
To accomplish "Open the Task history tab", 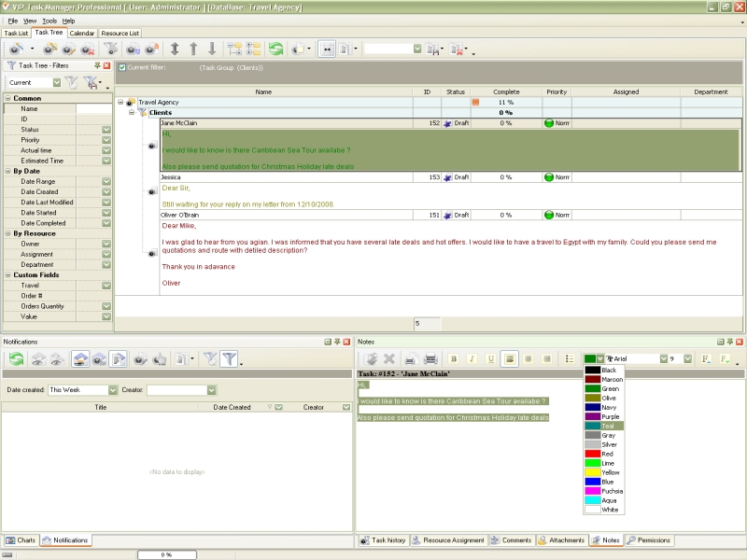I will pos(383,540).
